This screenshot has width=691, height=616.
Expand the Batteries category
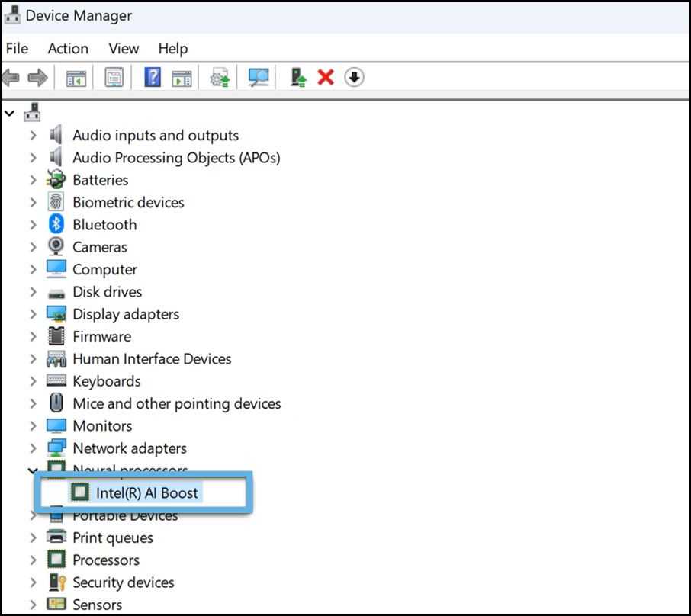(31, 180)
